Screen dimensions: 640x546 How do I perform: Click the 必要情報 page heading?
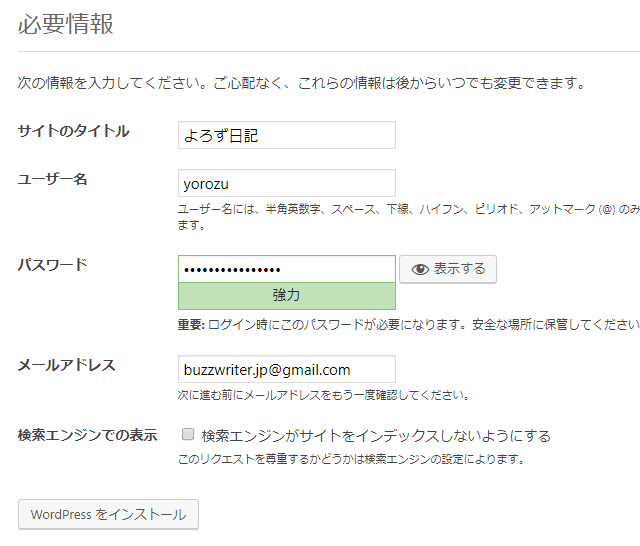(x=66, y=24)
